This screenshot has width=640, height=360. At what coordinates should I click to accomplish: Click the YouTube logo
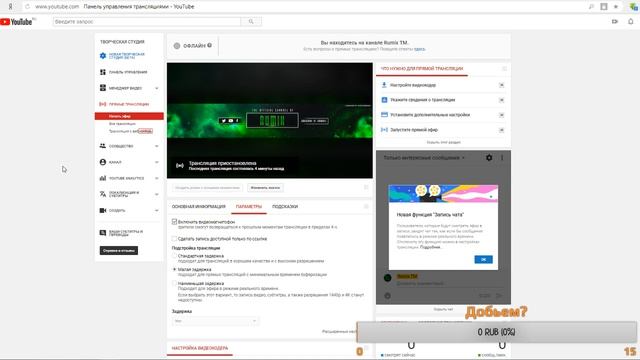point(17,22)
